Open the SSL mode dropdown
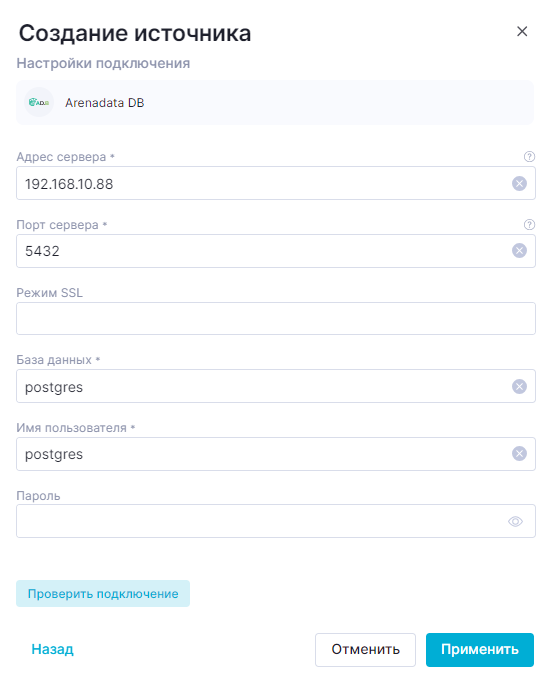This screenshot has width=546, height=686. [x=276, y=318]
